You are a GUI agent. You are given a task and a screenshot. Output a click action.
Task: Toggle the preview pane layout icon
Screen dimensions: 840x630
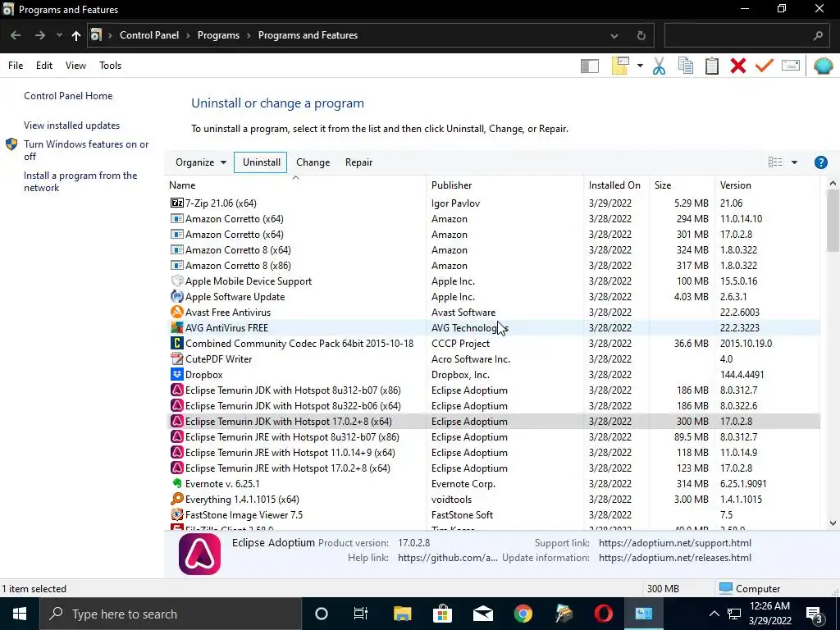point(589,66)
